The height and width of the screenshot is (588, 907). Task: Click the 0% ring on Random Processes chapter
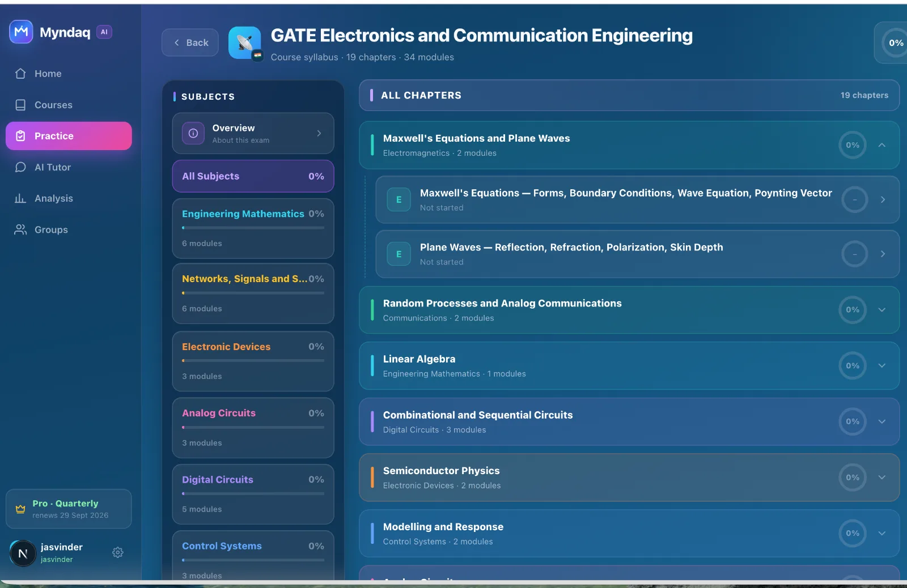853,310
